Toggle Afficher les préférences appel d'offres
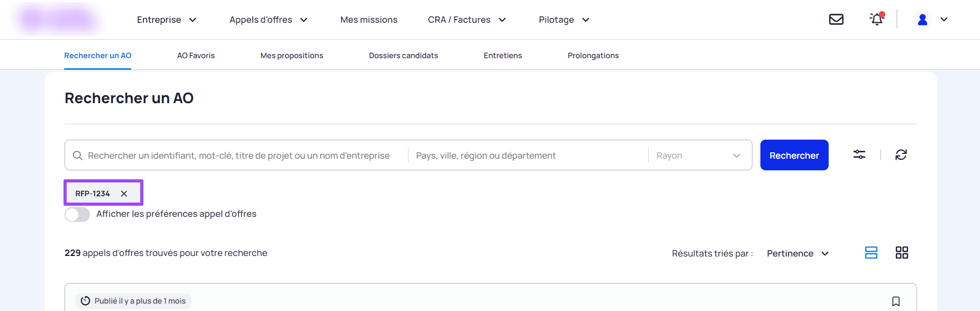 77,214
